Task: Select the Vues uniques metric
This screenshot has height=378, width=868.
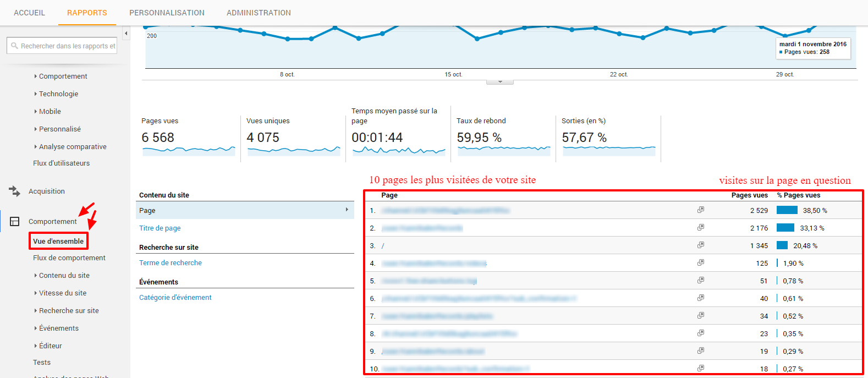Action: tap(294, 136)
